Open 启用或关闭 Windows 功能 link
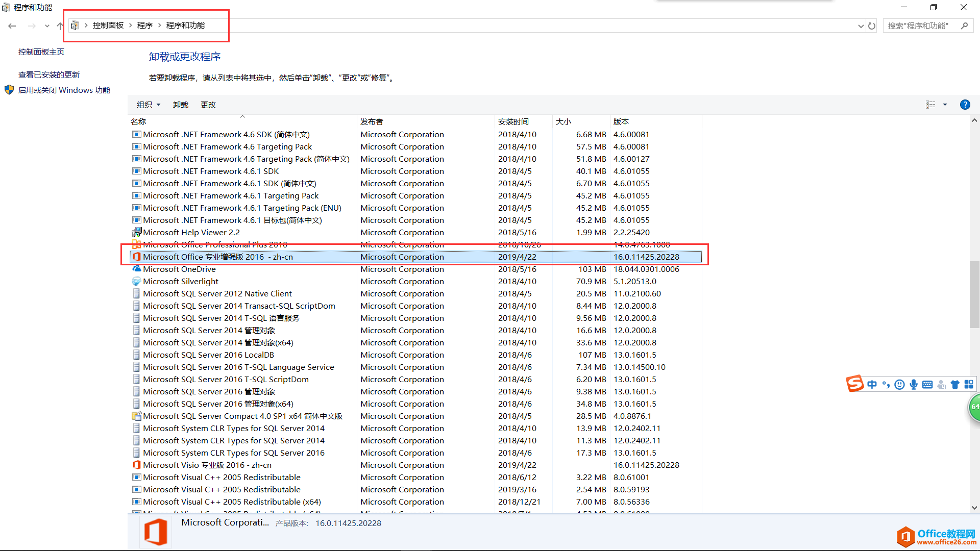 64,90
